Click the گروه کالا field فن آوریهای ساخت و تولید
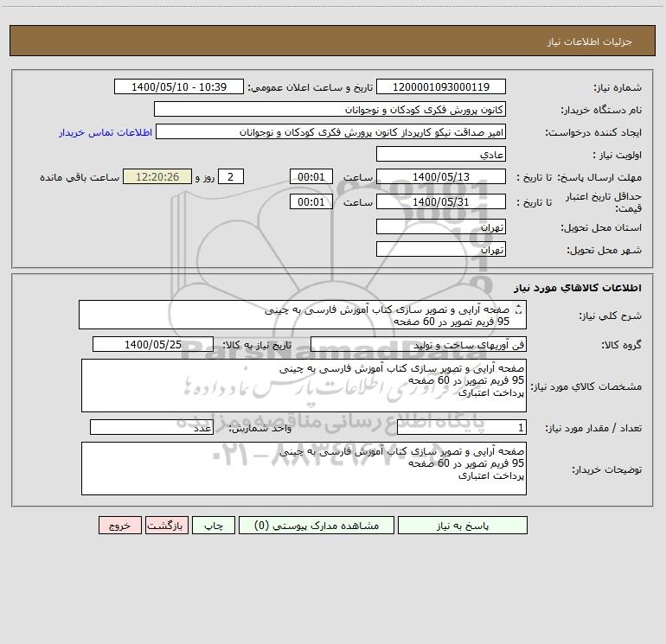 [x=419, y=344]
